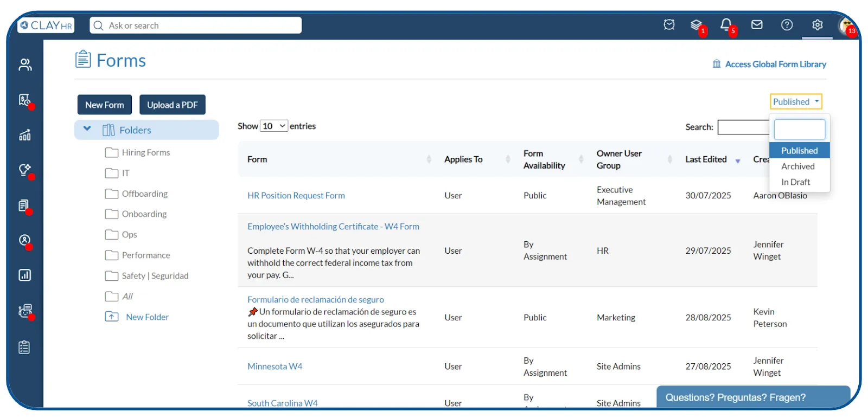
Task: Click the status dropdown filter text box
Action: [800, 130]
